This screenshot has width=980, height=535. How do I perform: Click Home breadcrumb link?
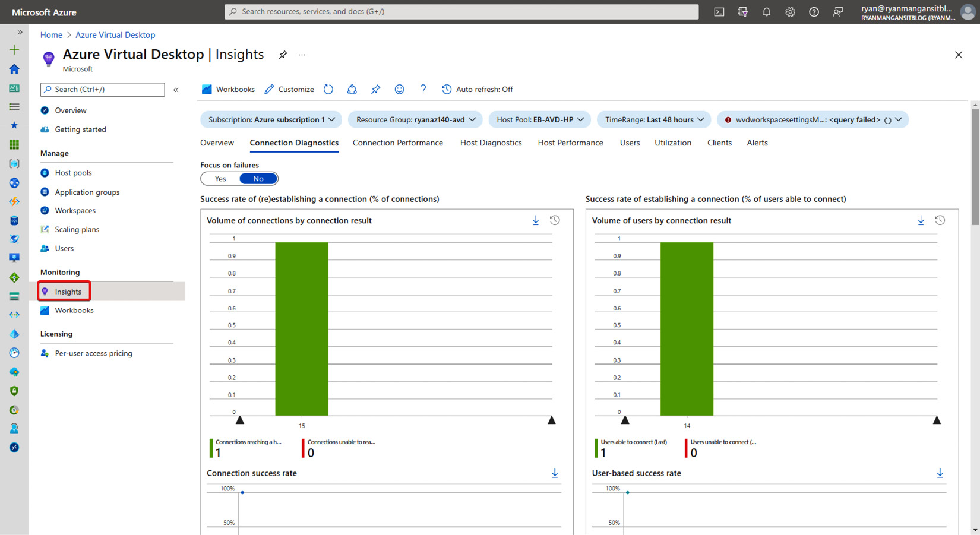(51, 35)
